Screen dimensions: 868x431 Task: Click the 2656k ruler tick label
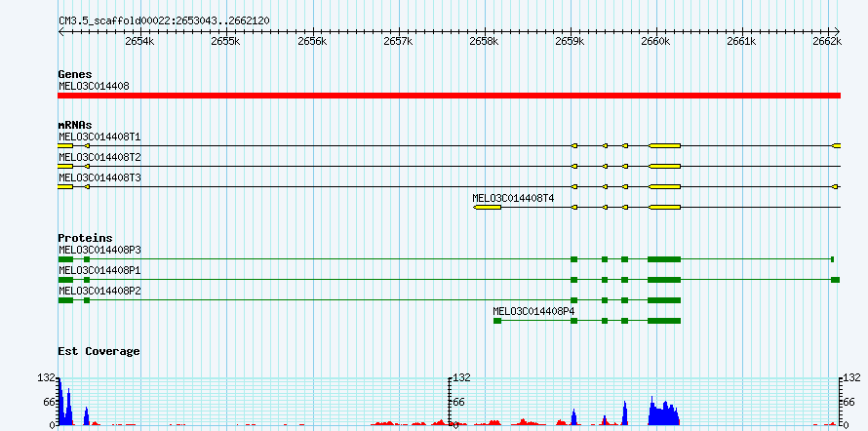point(313,42)
